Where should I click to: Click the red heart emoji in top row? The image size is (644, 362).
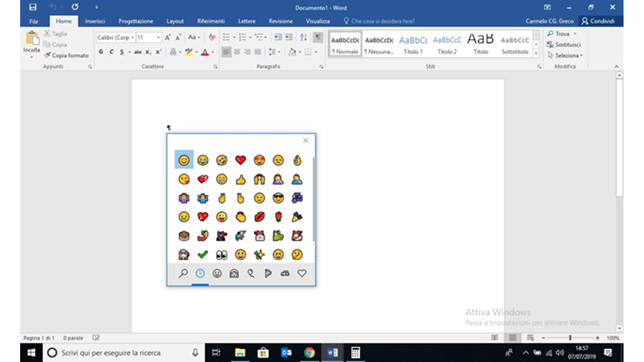click(240, 160)
